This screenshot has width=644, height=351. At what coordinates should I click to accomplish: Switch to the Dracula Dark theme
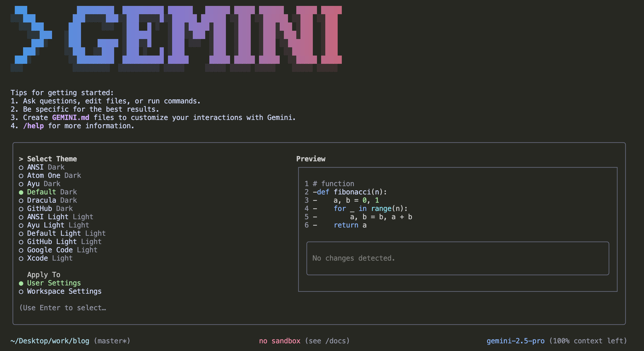coord(48,200)
